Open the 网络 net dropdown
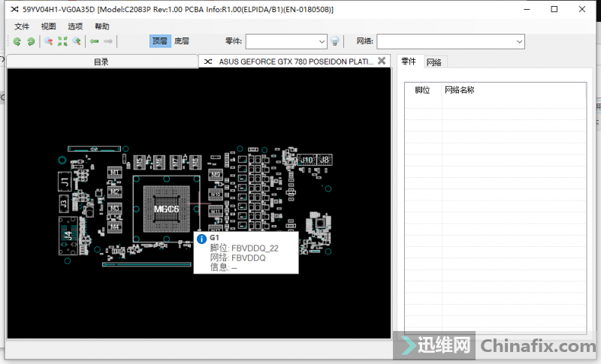The height and width of the screenshot is (364, 601). 519,42
